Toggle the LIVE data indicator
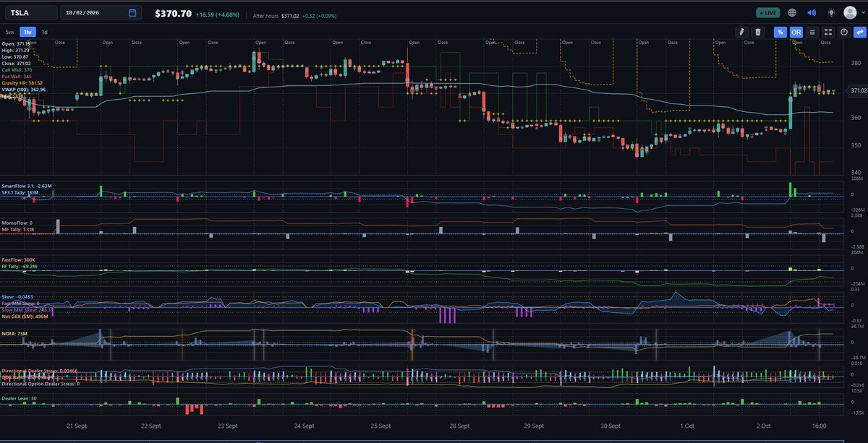Screen dimensions: 868x443 (x=769, y=13)
